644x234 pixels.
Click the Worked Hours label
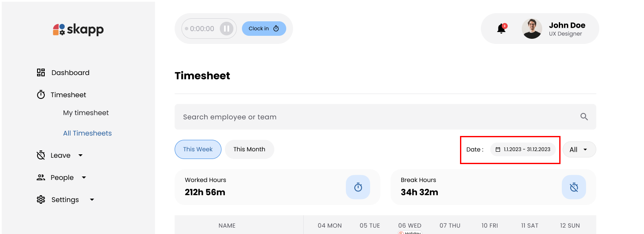[x=205, y=180]
